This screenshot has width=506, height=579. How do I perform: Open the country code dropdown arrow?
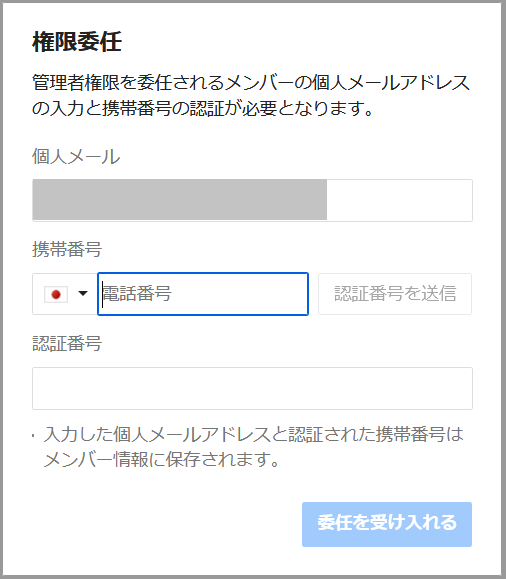(83, 294)
